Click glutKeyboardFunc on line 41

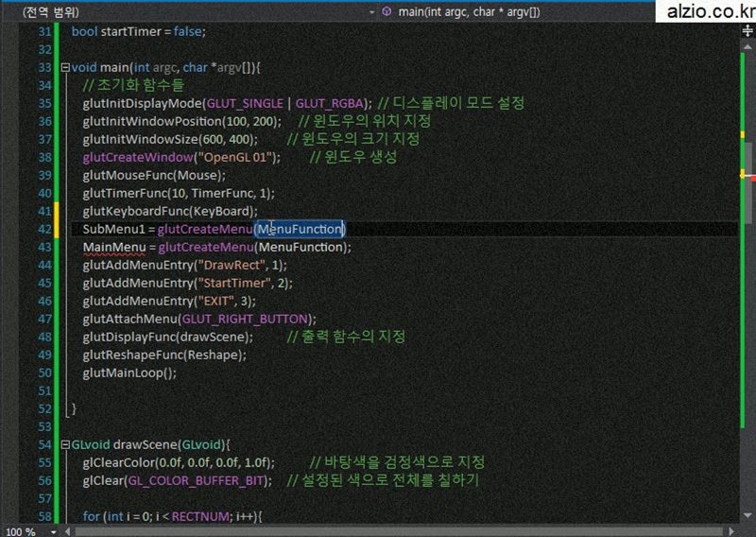coord(135,212)
